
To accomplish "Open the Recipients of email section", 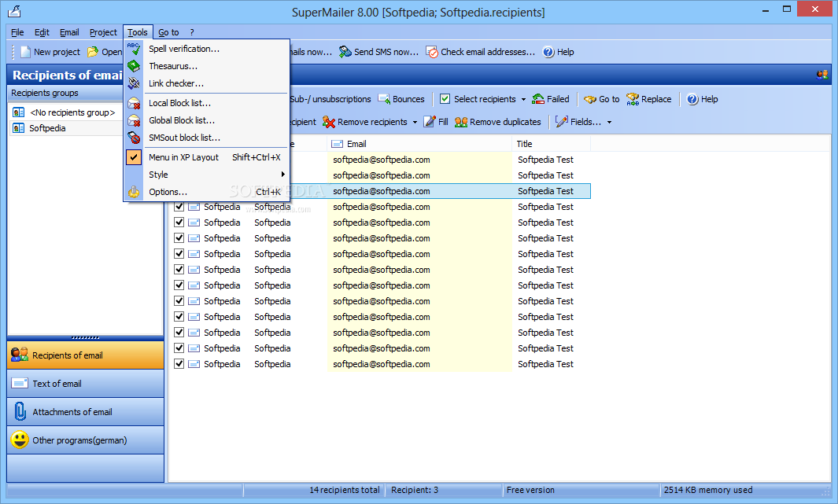I will coord(86,355).
